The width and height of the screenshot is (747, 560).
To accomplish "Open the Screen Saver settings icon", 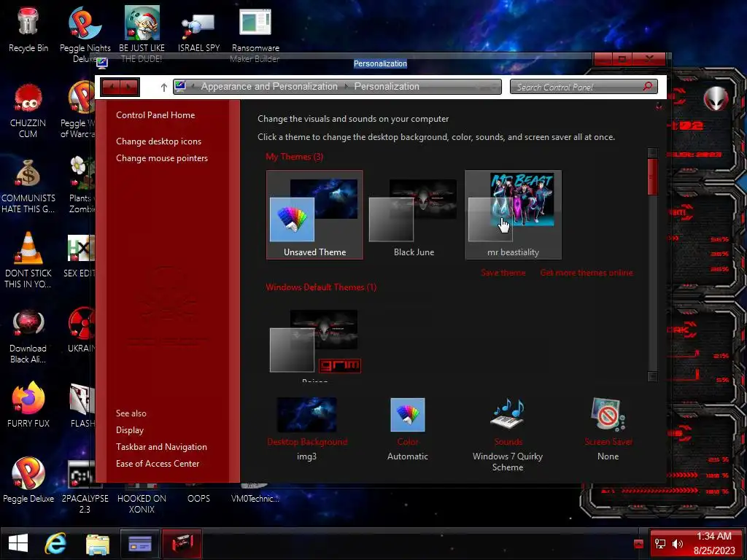I will 608,414.
